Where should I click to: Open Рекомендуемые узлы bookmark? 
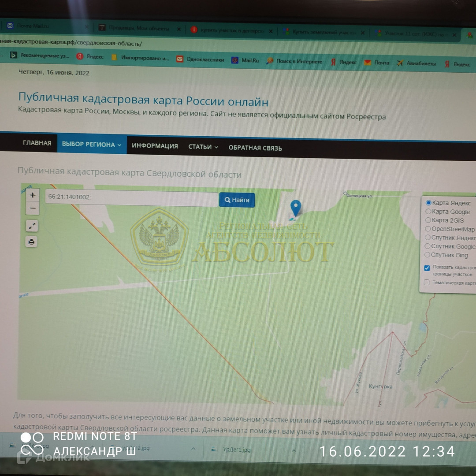[40, 56]
